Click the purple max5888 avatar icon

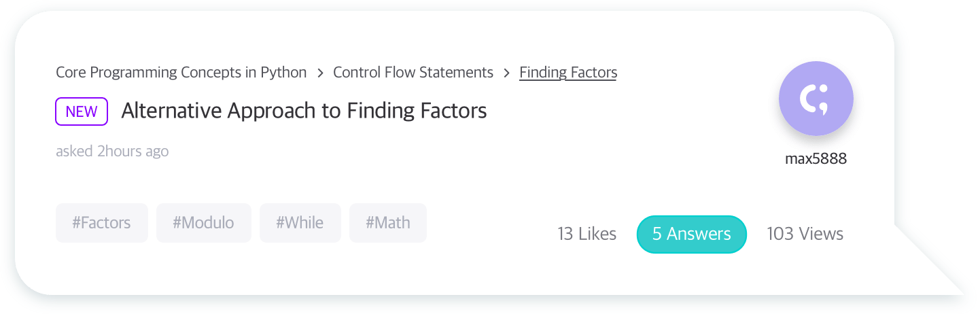coord(816,99)
